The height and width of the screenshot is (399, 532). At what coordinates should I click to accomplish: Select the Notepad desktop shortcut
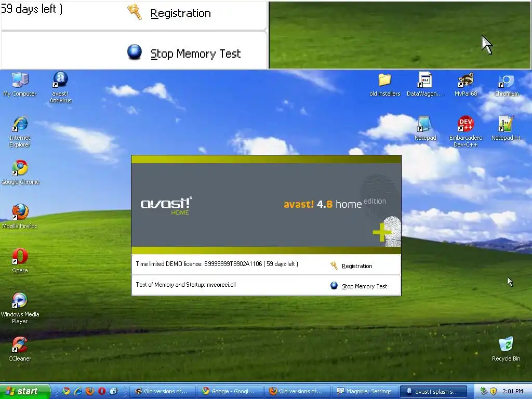(425, 128)
